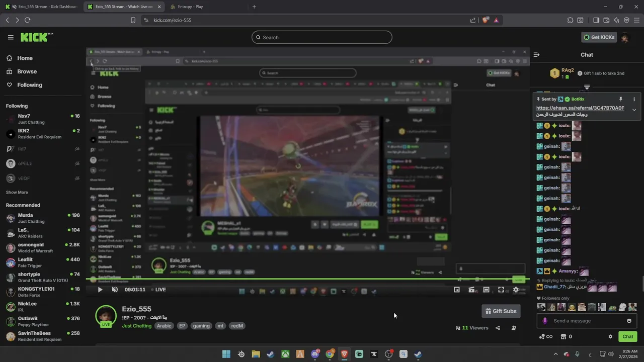Expand the pinned message chevron
This screenshot has width=644, height=362.
point(634,110)
